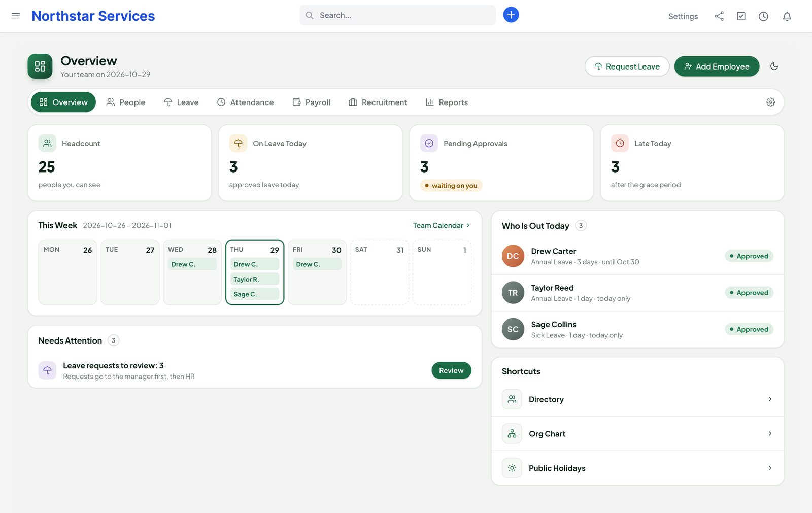Switch to the Leave tab
Screen dimensions: 812x513
pos(181,102)
